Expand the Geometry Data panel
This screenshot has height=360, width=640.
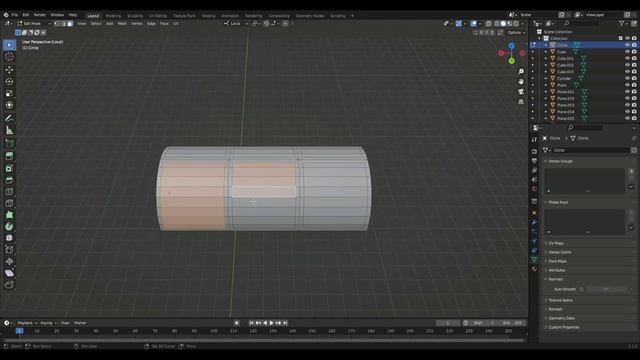561,318
